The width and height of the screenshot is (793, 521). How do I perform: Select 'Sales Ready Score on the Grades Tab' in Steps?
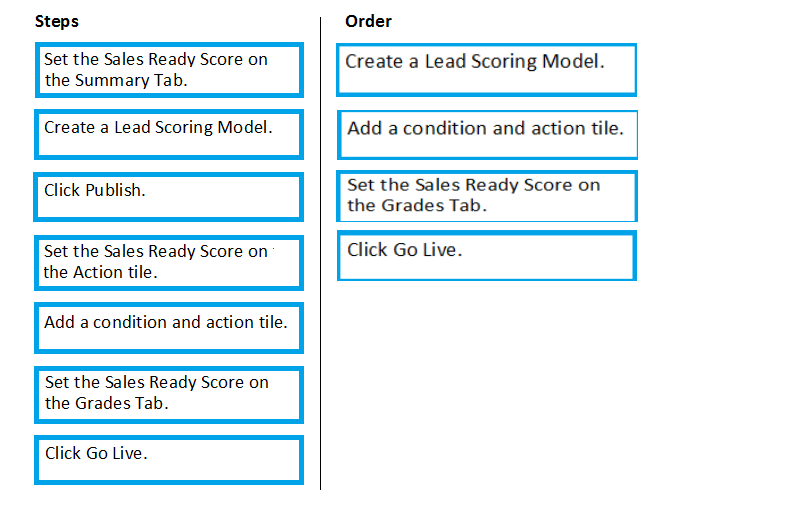pyautogui.click(x=169, y=395)
